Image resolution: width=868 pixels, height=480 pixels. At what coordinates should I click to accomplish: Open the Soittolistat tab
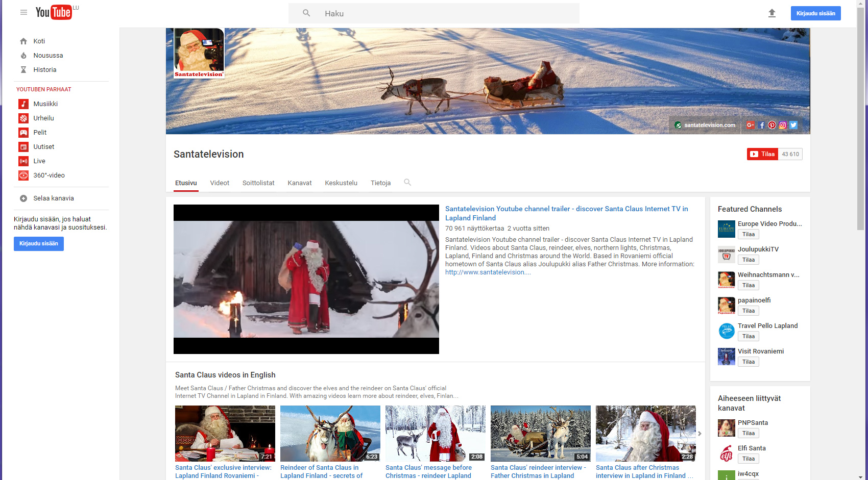tap(258, 183)
